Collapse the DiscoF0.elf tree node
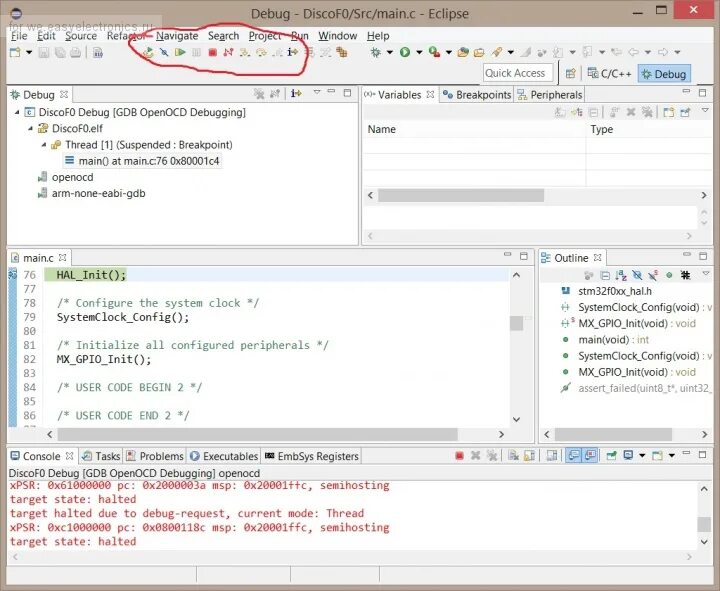 [x=30, y=129]
